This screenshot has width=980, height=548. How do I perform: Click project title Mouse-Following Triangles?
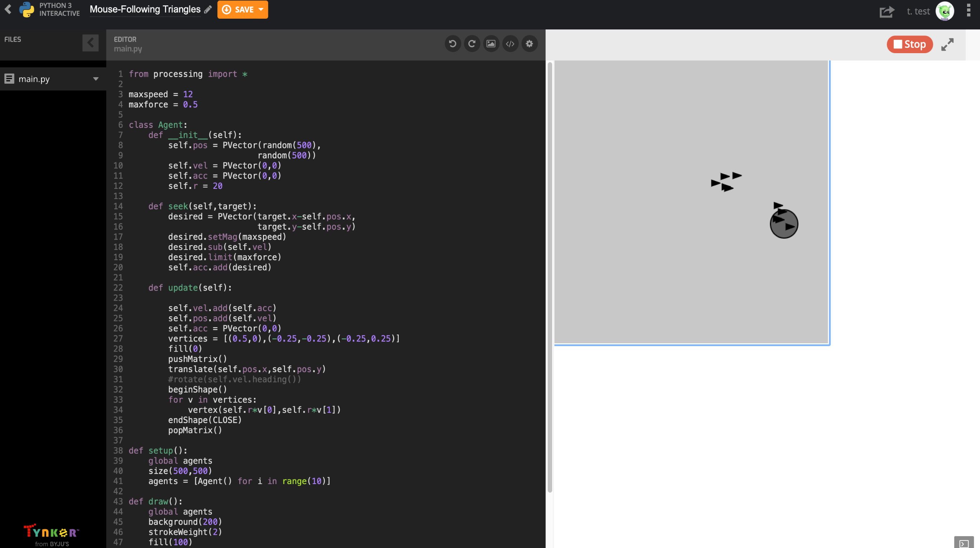click(x=145, y=9)
